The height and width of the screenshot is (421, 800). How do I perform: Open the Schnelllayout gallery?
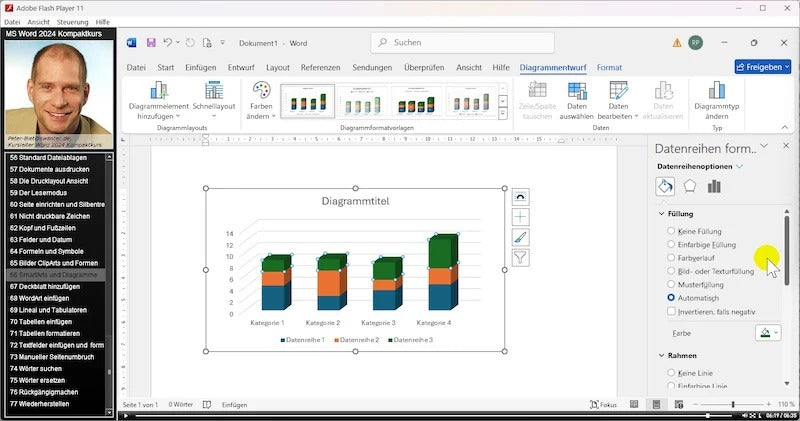point(213,91)
